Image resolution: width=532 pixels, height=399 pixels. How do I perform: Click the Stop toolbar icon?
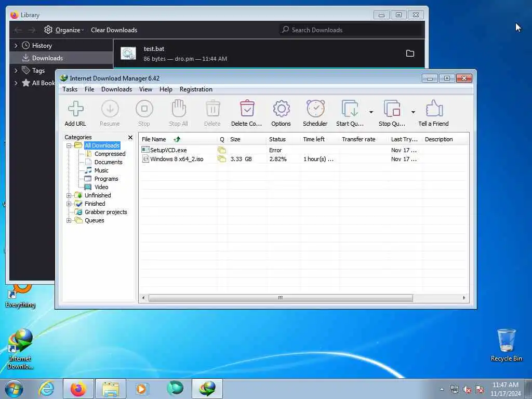click(144, 109)
